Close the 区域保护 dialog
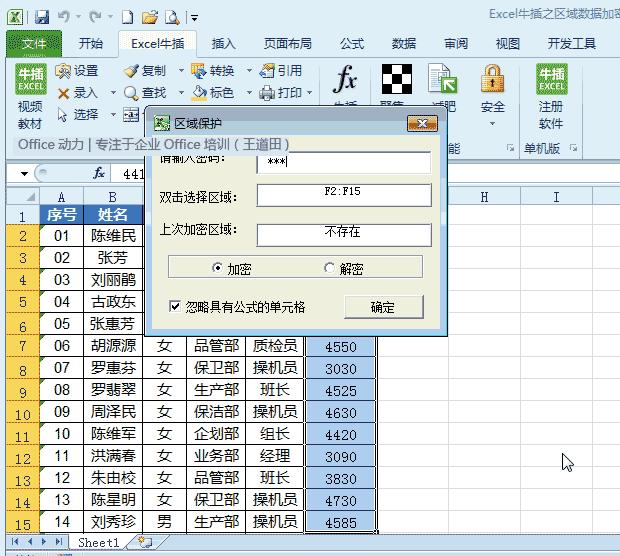Screen dimensions: 620x556 pyautogui.click(x=422, y=123)
